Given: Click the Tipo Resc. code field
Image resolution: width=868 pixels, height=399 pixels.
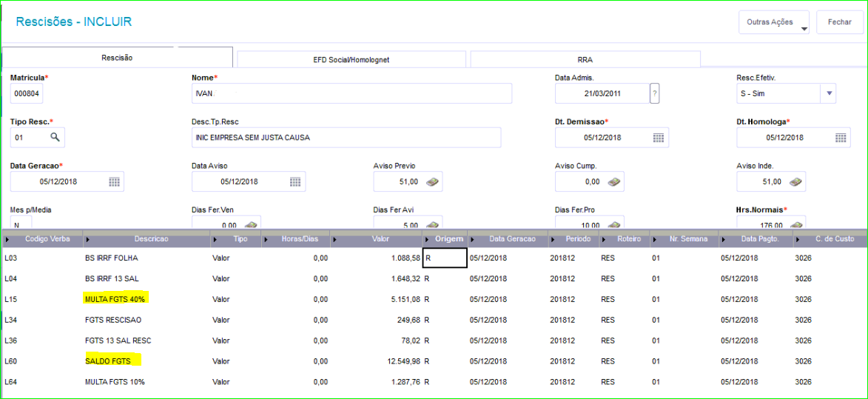Looking at the screenshot, I should tap(37, 137).
